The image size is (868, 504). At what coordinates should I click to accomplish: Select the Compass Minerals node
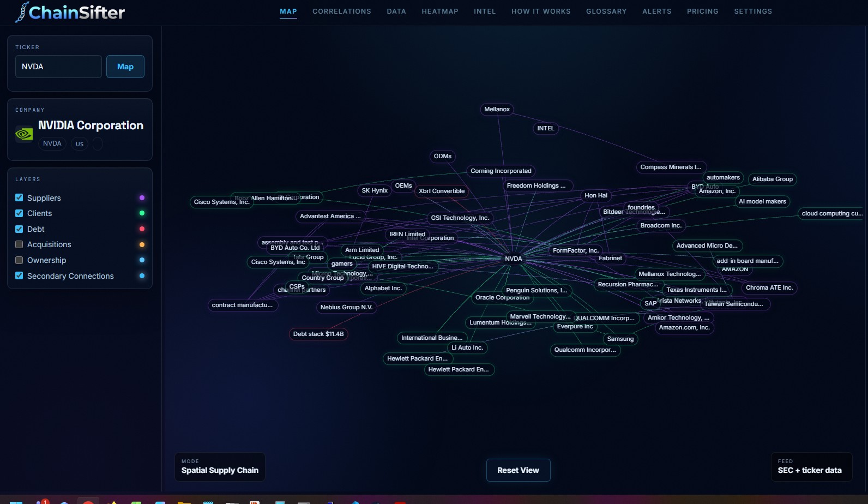[671, 167]
